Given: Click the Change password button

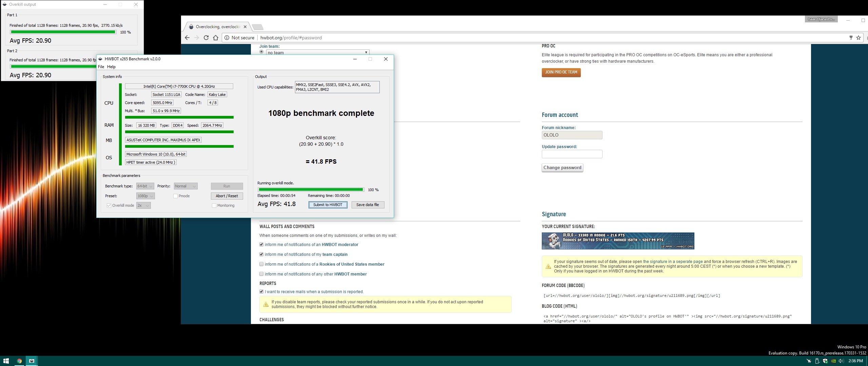Looking at the screenshot, I should 563,167.
